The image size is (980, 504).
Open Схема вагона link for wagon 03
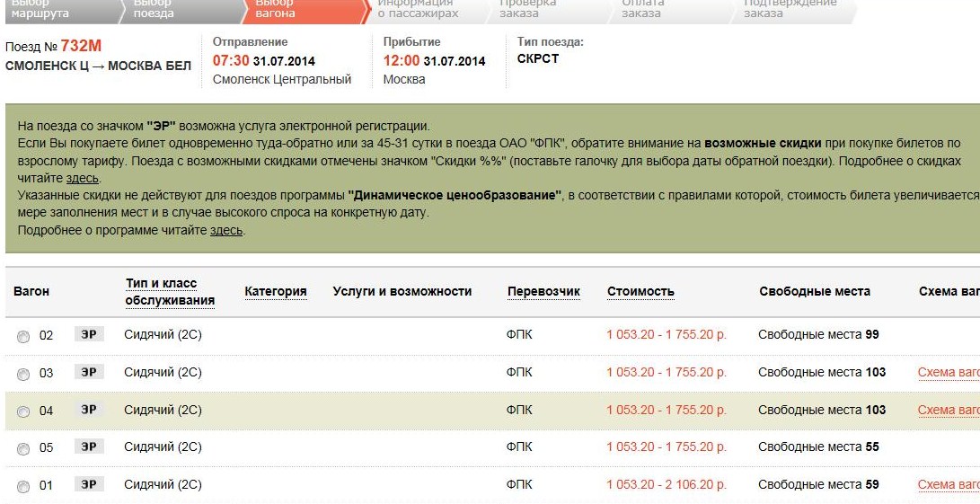(948, 372)
